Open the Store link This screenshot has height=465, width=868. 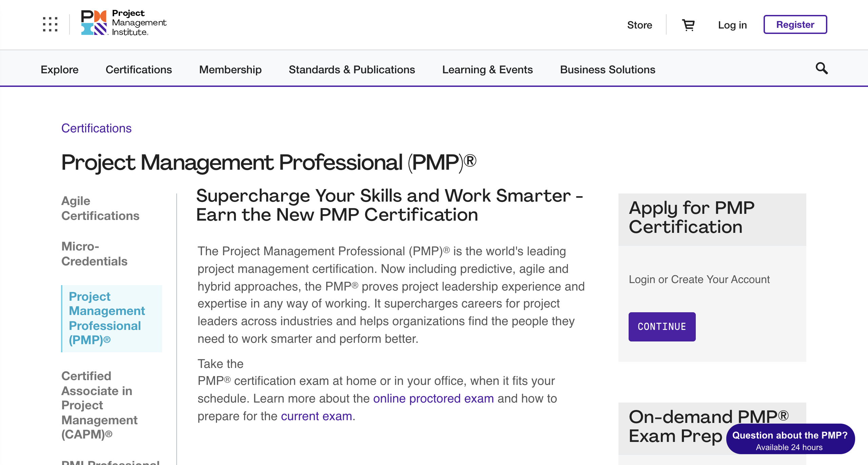pos(639,25)
